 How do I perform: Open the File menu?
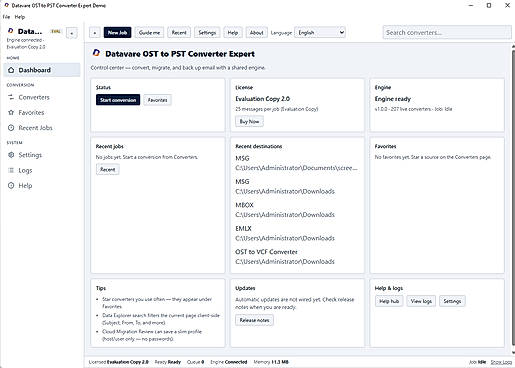(x=6, y=17)
